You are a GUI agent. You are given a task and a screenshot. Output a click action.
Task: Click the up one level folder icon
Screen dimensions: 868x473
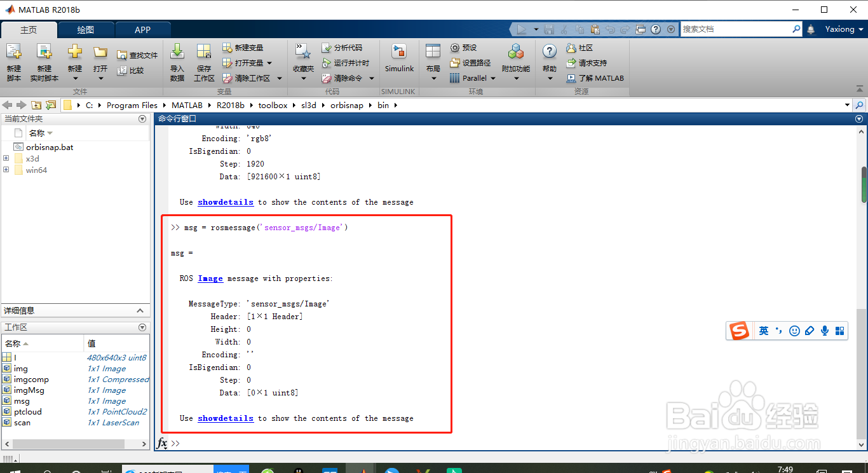36,105
